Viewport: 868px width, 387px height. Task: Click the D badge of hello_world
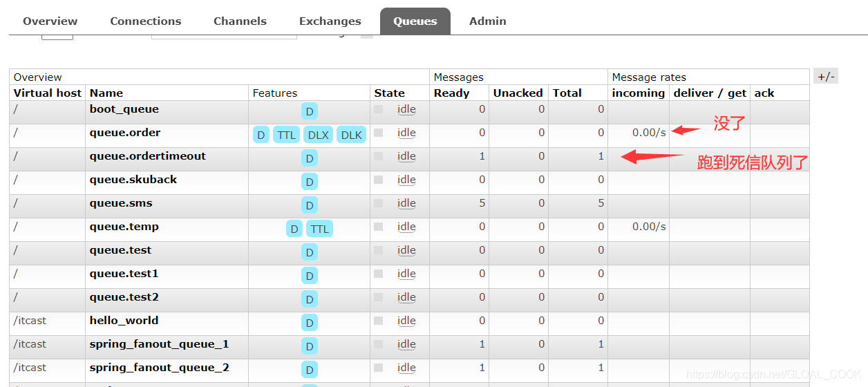(x=310, y=323)
